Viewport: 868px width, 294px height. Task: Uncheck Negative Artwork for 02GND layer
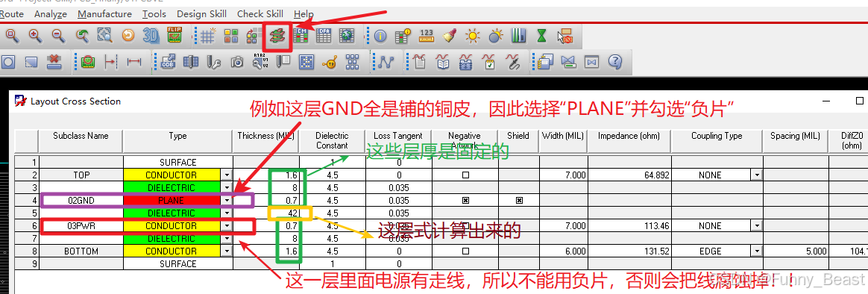465,201
